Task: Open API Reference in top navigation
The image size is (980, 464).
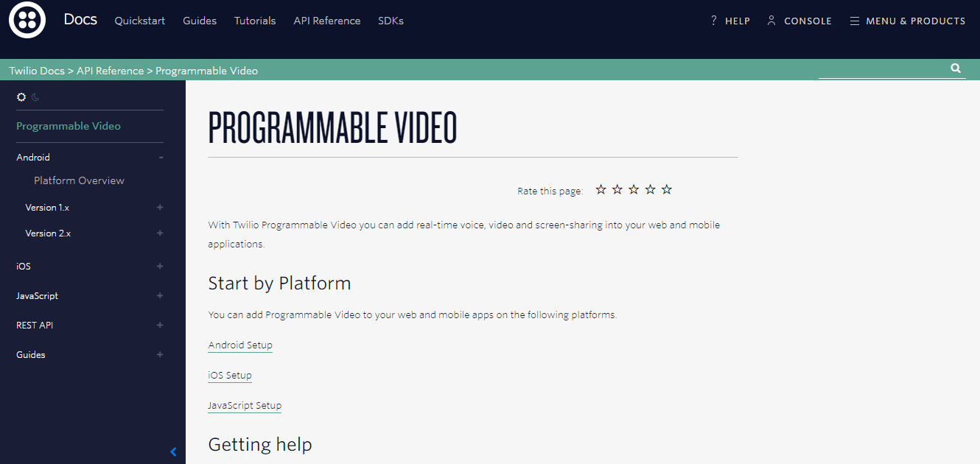Action: 327,21
